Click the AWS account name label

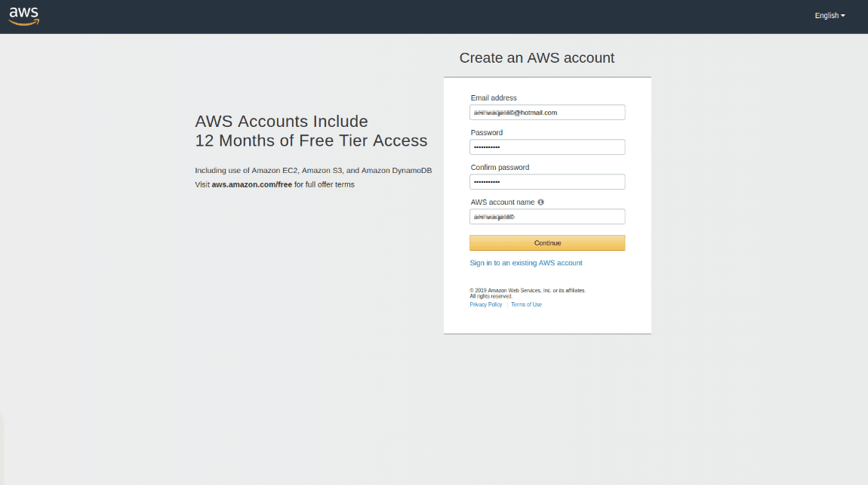(502, 202)
